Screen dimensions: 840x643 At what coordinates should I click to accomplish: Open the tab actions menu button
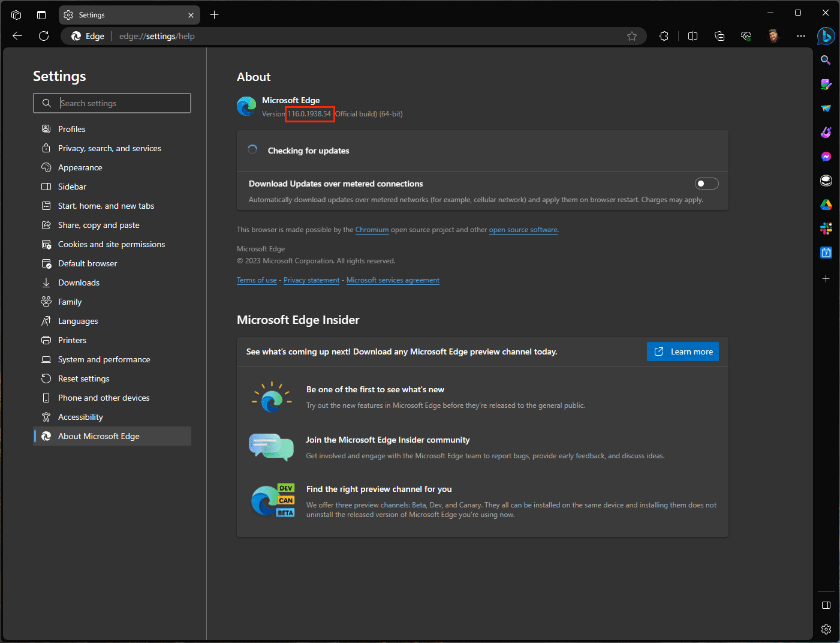(16, 14)
